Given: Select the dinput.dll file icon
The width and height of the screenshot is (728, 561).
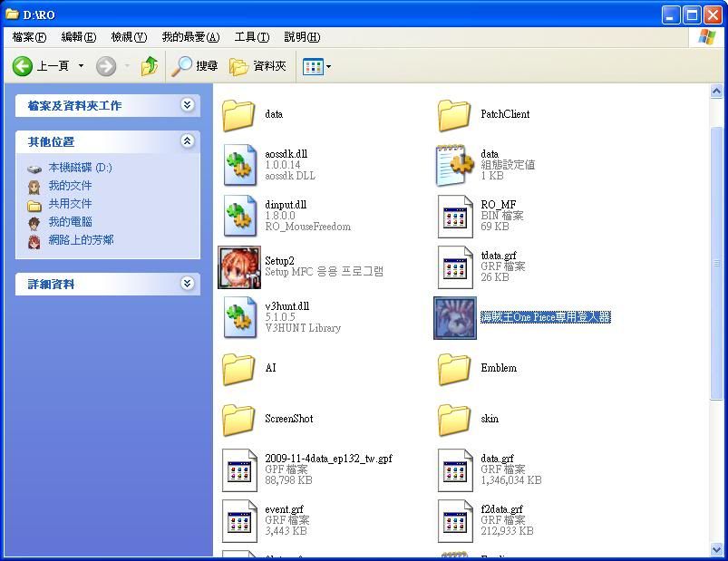Looking at the screenshot, I should (x=239, y=216).
